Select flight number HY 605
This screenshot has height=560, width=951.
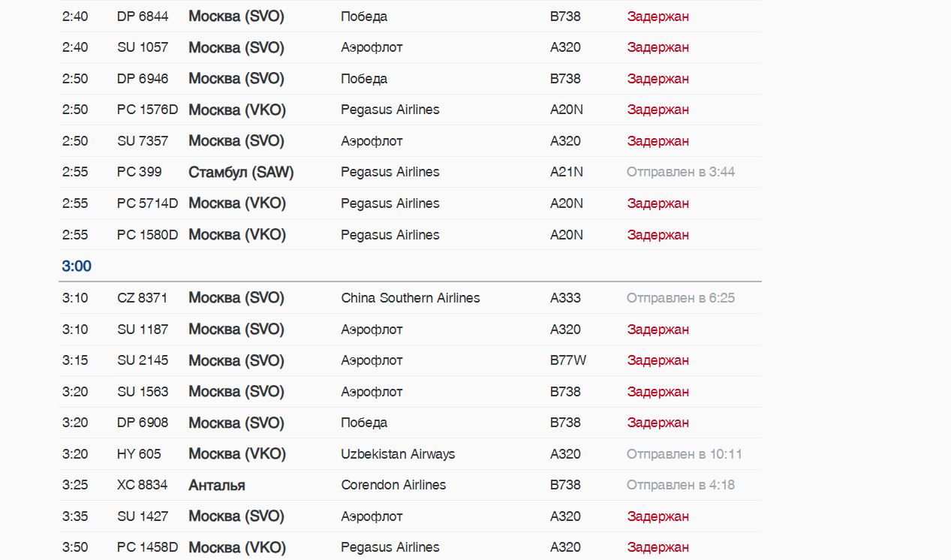click(139, 454)
